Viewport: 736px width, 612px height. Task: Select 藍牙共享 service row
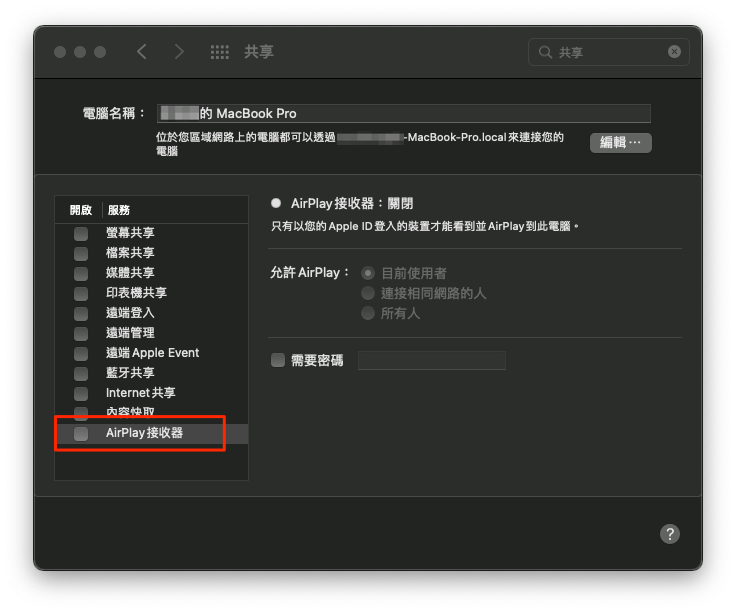(130, 373)
